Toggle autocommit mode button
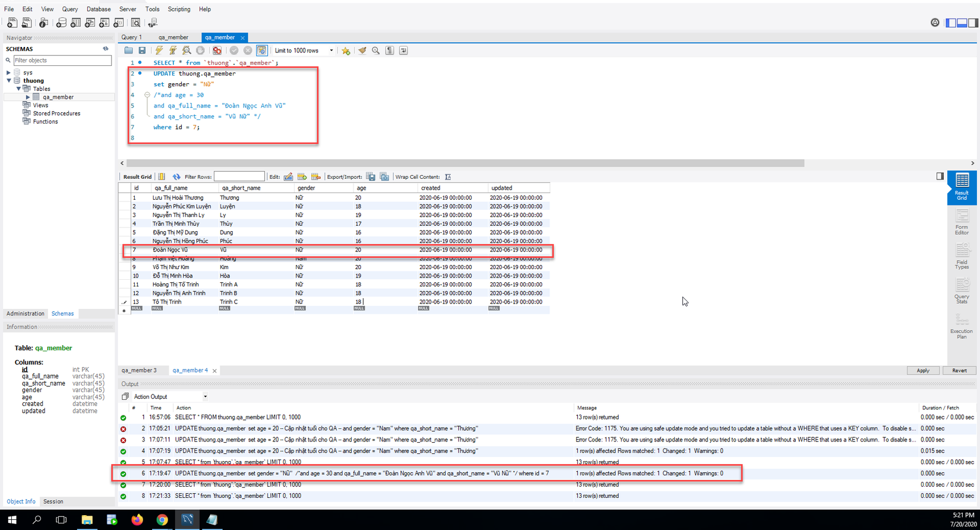Viewport: 980px width, 530px height. [x=262, y=51]
